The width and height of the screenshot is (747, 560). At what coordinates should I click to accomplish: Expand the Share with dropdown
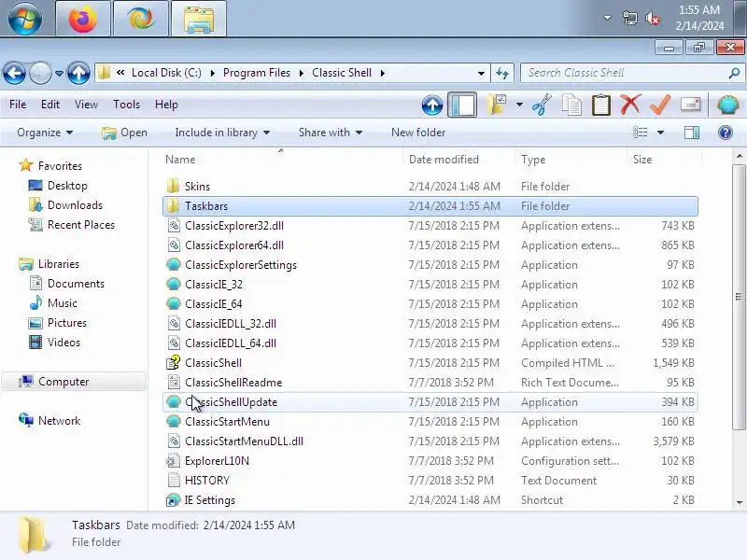[331, 133]
